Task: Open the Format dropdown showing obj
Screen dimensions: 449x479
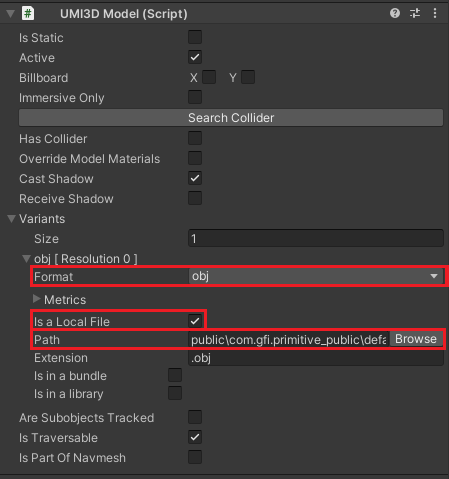Action: tap(316, 276)
